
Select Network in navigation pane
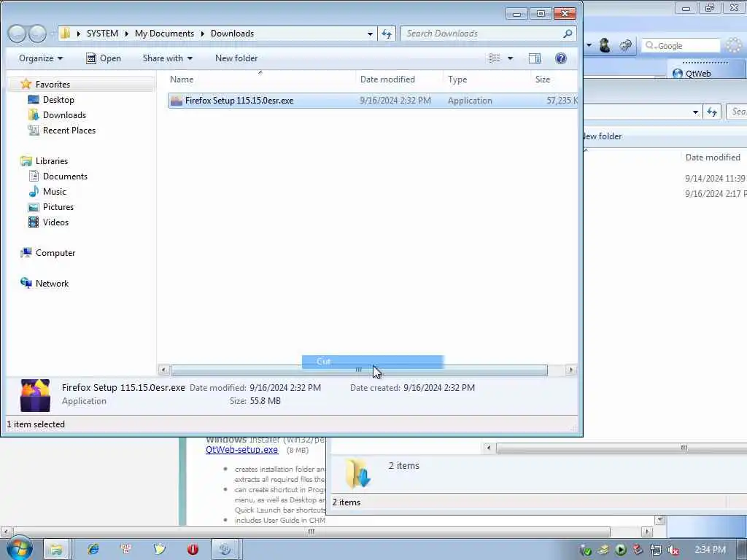tap(52, 284)
